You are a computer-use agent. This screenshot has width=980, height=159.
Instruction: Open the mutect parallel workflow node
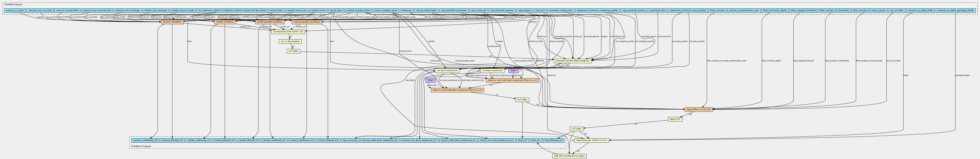pyautogui.click(x=307, y=22)
